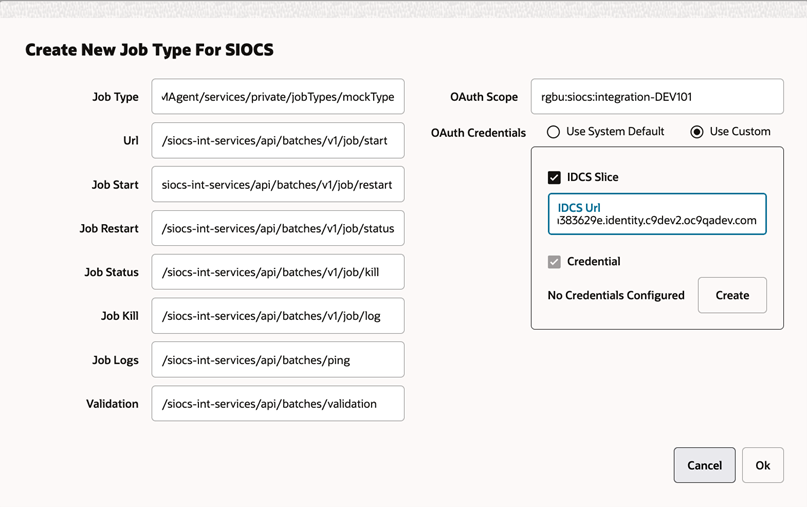Focus the IDCS Url input field
This screenshot has height=507, width=807.
[x=657, y=214]
